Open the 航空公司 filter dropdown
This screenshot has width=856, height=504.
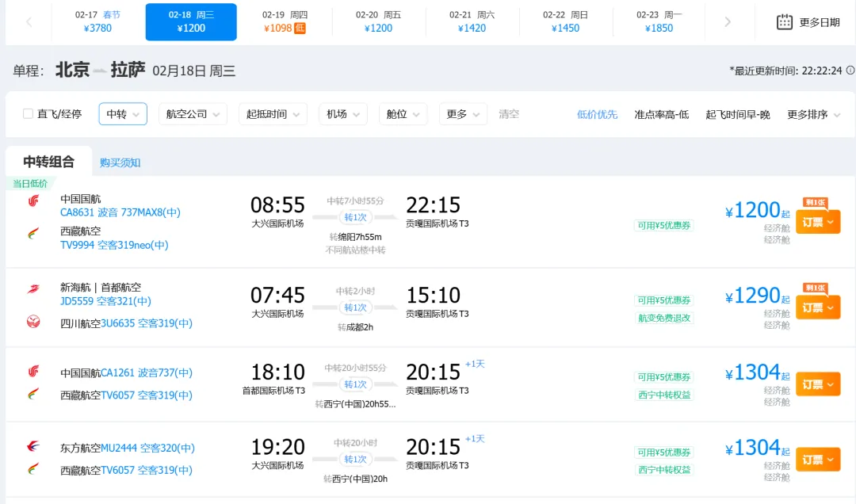(x=193, y=113)
